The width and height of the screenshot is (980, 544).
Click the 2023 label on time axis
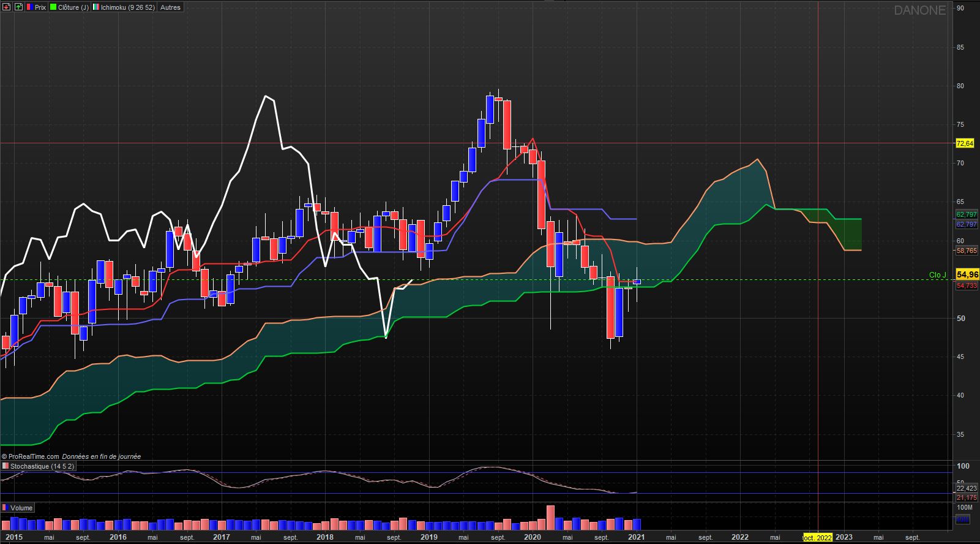click(843, 537)
